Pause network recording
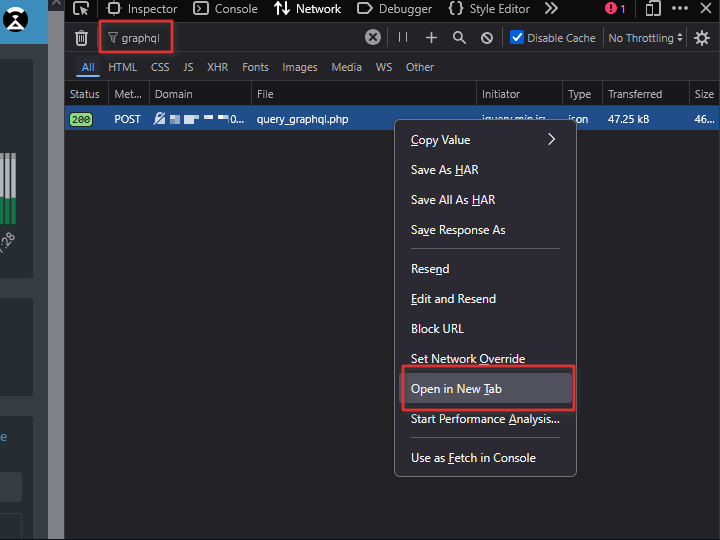Screen dimensions: 720x540 tap(403, 38)
